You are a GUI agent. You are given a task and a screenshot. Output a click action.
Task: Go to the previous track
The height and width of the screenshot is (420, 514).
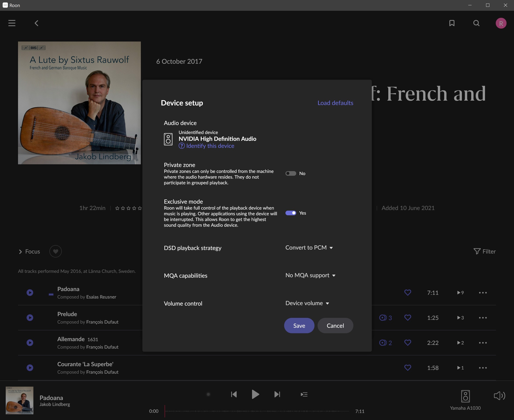(234, 395)
